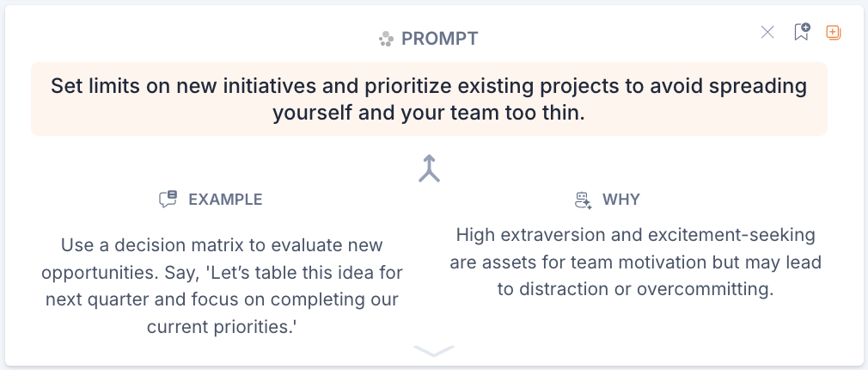The height and width of the screenshot is (370, 868).
Task: Click the line 'High extraversion and excitement-seeking'
Action: coord(635,234)
